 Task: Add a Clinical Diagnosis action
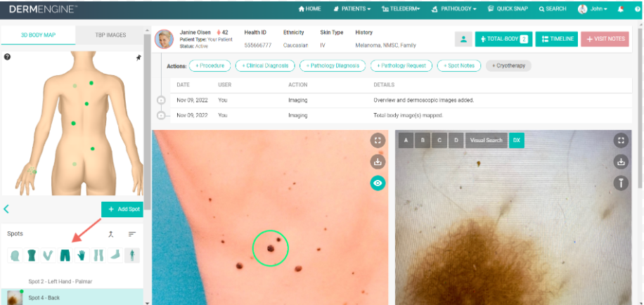265,65
